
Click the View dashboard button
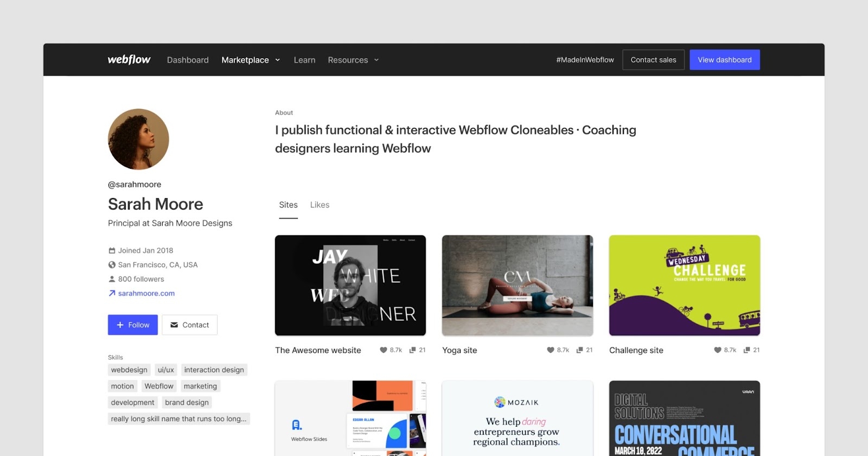pos(724,60)
